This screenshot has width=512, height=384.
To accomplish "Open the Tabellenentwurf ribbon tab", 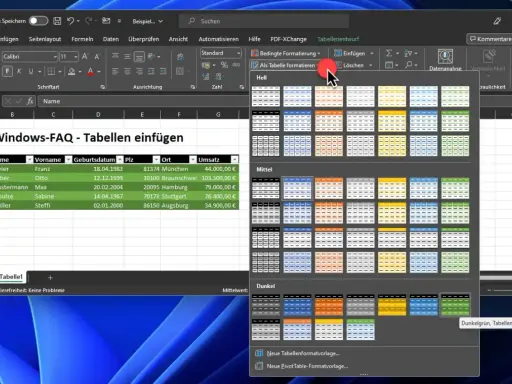I will pyautogui.click(x=338, y=39).
